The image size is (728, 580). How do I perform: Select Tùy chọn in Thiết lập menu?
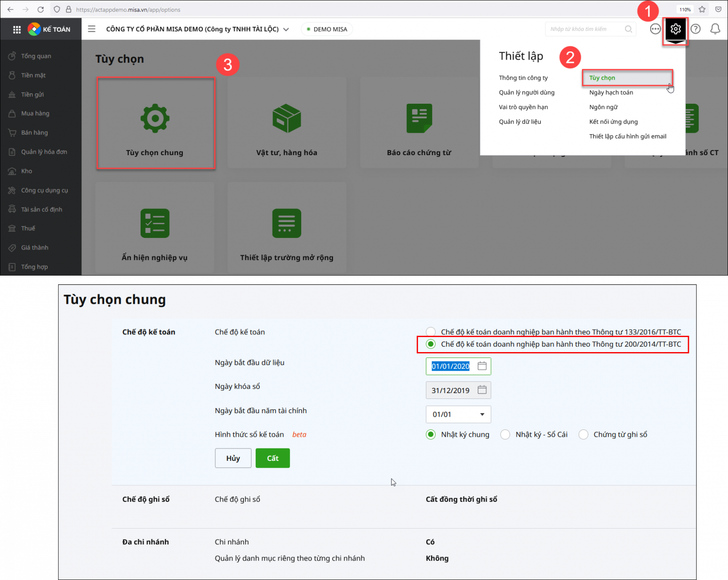[602, 78]
